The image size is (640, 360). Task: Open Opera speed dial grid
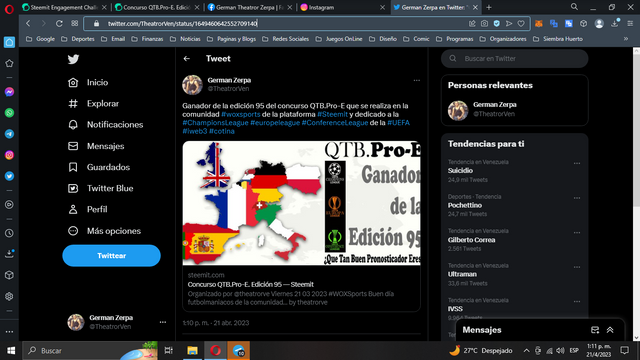[x=75, y=24]
